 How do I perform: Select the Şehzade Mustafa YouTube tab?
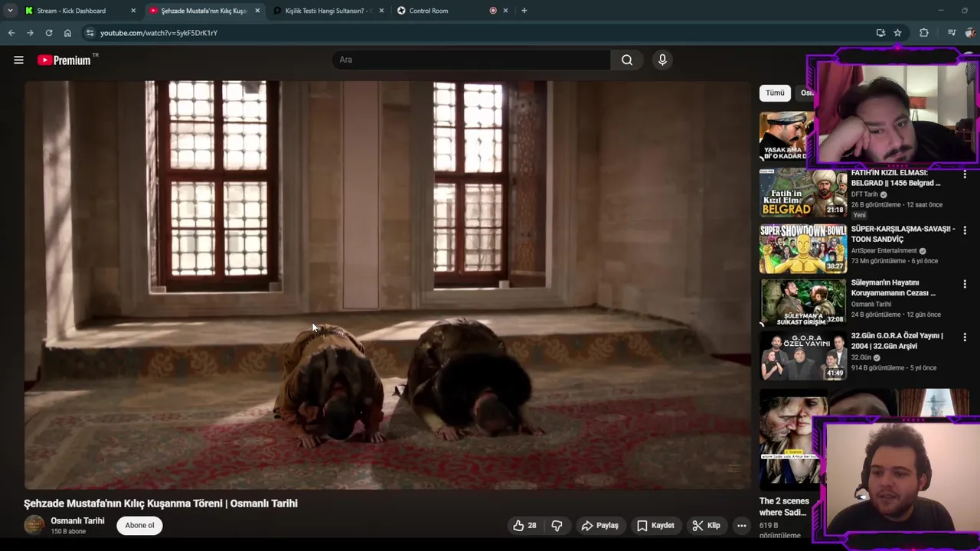pos(204,11)
